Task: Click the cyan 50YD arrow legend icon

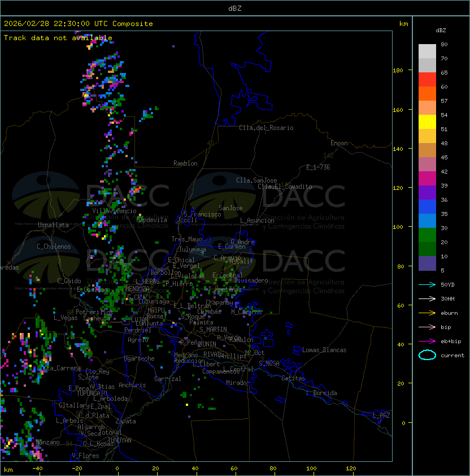Action: click(427, 285)
